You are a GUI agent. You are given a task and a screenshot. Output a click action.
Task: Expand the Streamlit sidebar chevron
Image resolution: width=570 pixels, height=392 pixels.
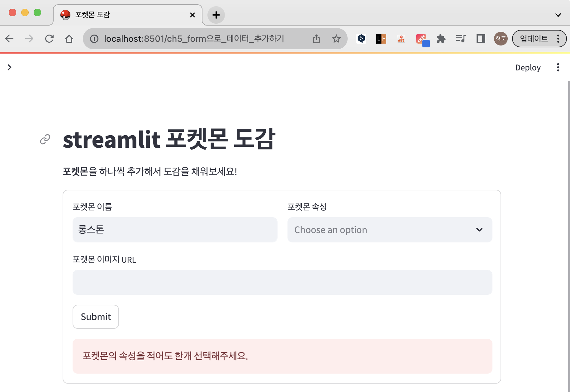(10, 67)
